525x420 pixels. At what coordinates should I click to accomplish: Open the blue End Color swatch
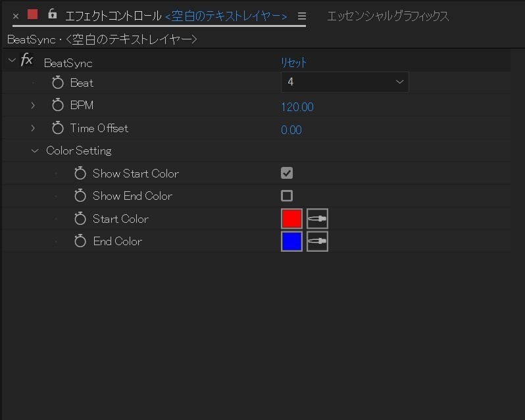(x=291, y=241)
